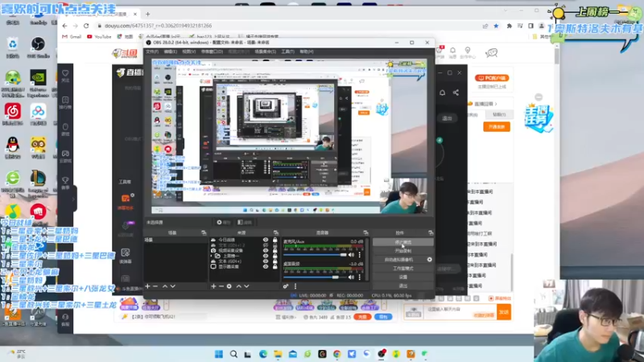Move selected source down in Sources panel
The width and height of the screenshot is (644, 362).
tap(246, 286)
